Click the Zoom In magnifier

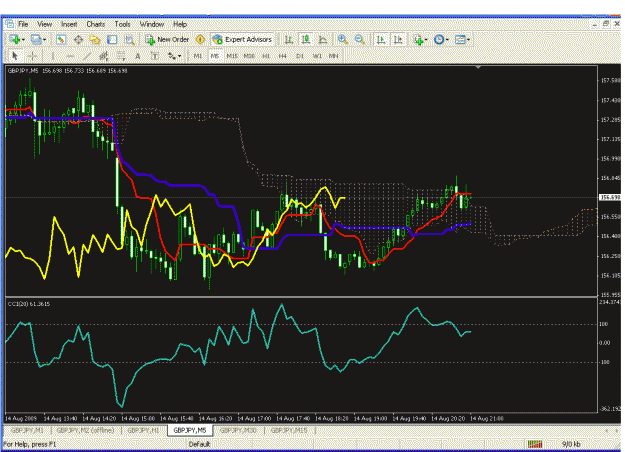coord(342,39)
